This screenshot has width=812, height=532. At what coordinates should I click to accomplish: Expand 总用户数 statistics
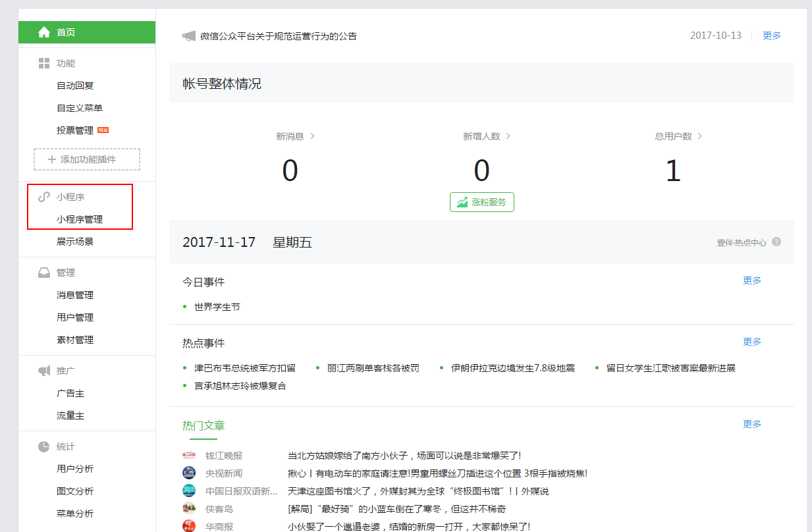point(699,136)
